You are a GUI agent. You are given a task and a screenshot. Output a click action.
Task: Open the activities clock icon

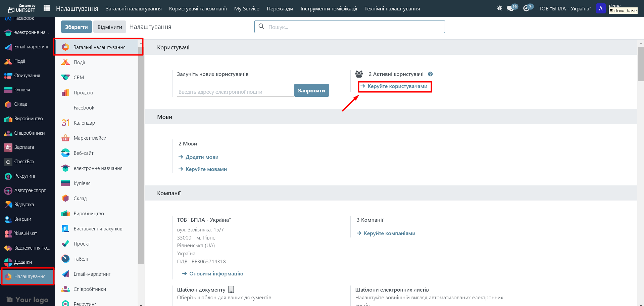pyautogui.click(x=526, y=8)
